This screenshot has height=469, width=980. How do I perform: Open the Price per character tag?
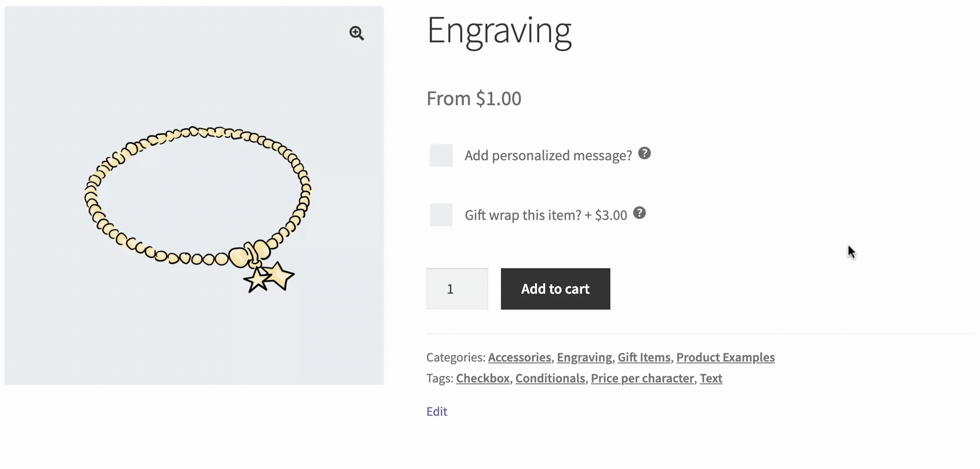642,378
